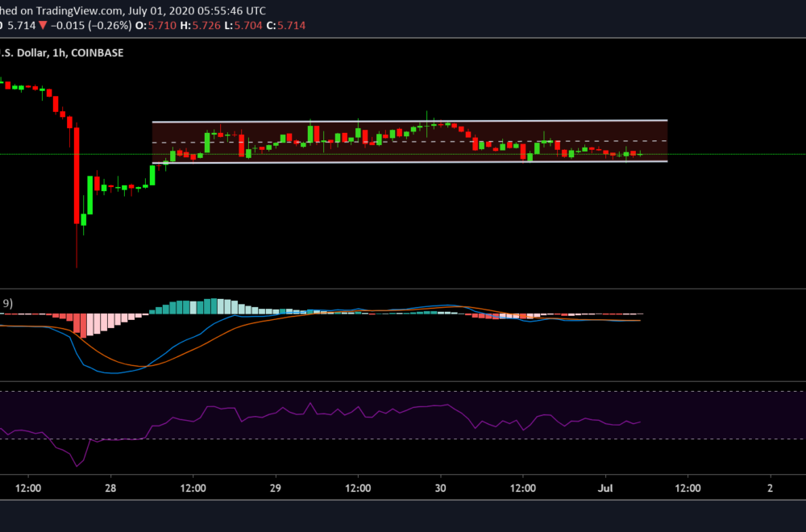
Task: Click the 12:00 label between 28 and 29
Action: (193, 488)
